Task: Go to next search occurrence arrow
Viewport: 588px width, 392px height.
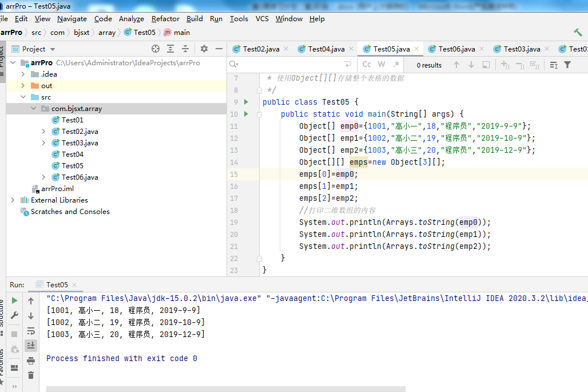Action: pos(471,65)
